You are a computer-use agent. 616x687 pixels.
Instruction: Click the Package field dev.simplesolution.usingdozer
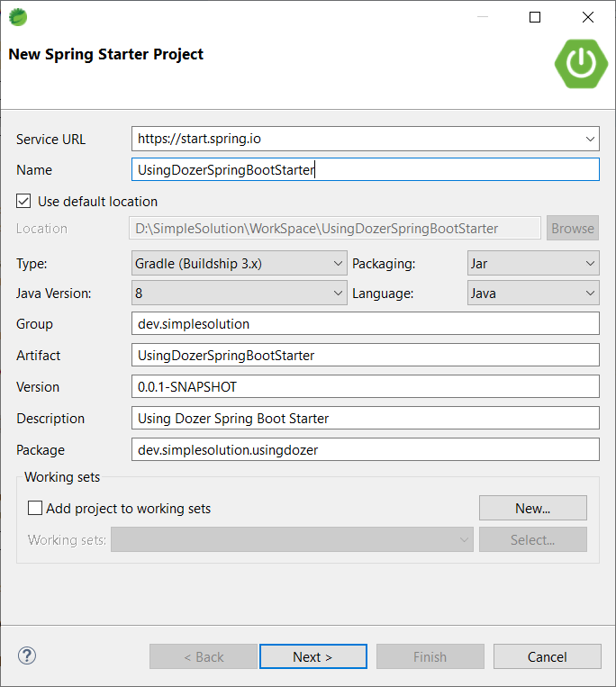366,450
